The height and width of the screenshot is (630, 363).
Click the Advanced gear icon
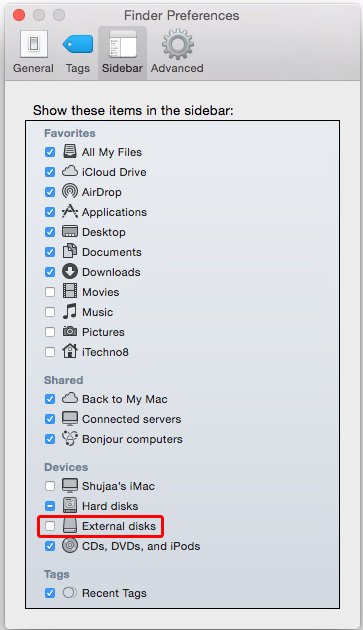point(178,44)
